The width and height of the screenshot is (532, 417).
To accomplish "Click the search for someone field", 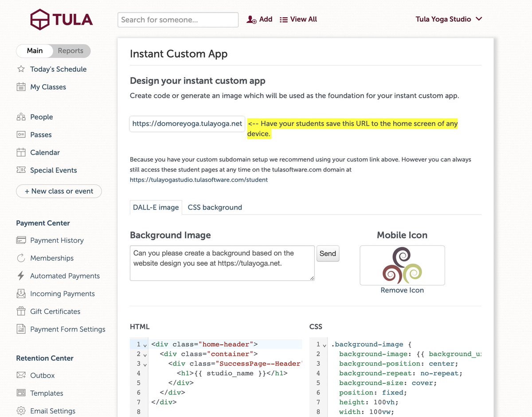I will [177, 19].
